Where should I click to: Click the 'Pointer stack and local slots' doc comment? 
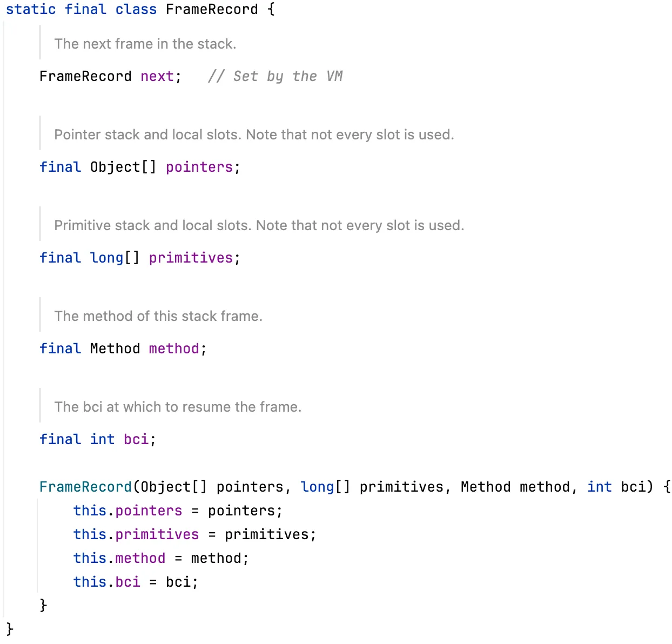[x=254, y=135]
